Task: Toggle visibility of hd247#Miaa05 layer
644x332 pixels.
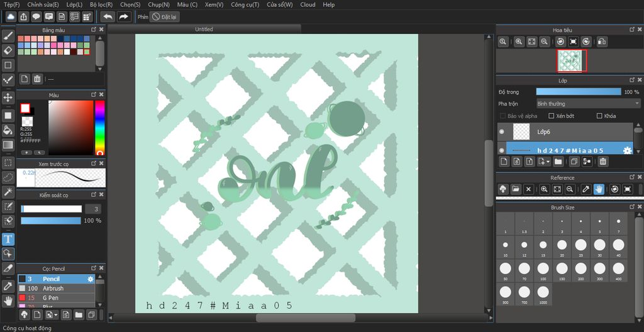Action: click(501, 150)
